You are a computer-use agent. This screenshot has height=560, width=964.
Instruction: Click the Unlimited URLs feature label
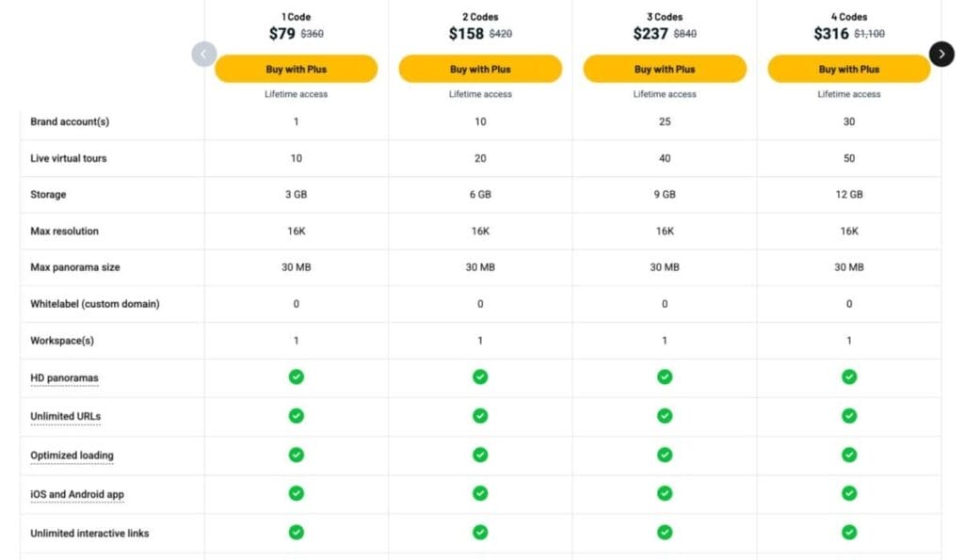click(65, 416)
